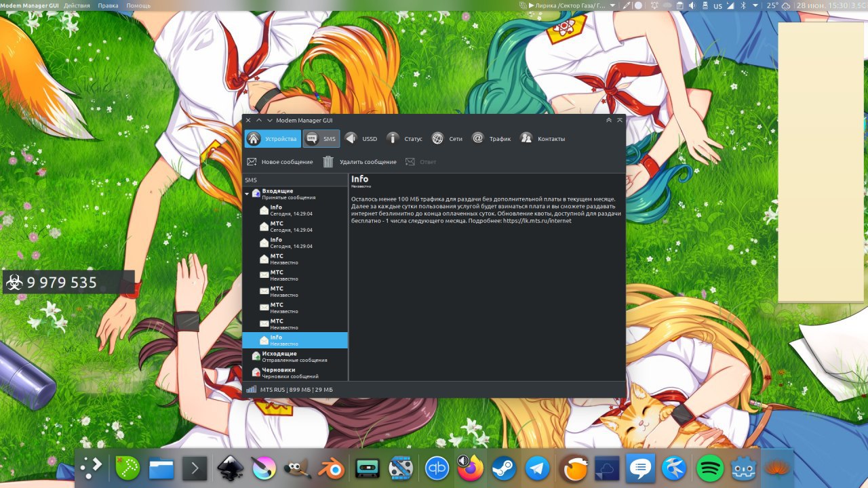Click the lotus flower icon in dock
The image size is (868, 488).
[778, 468]
